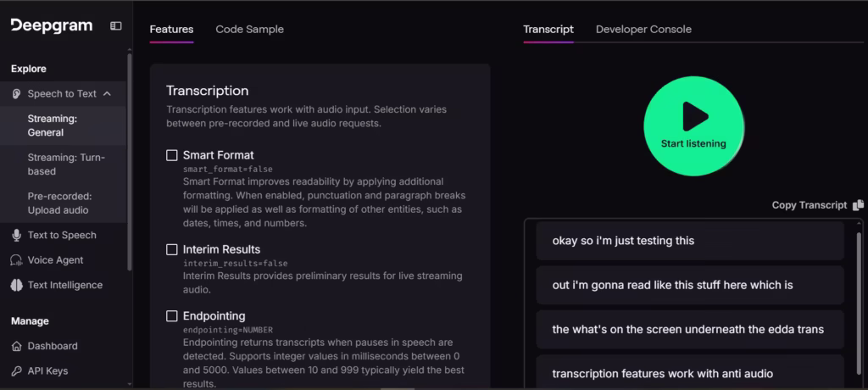
Task: Click the interim_results=false parameter text
Action: (236, 263)
